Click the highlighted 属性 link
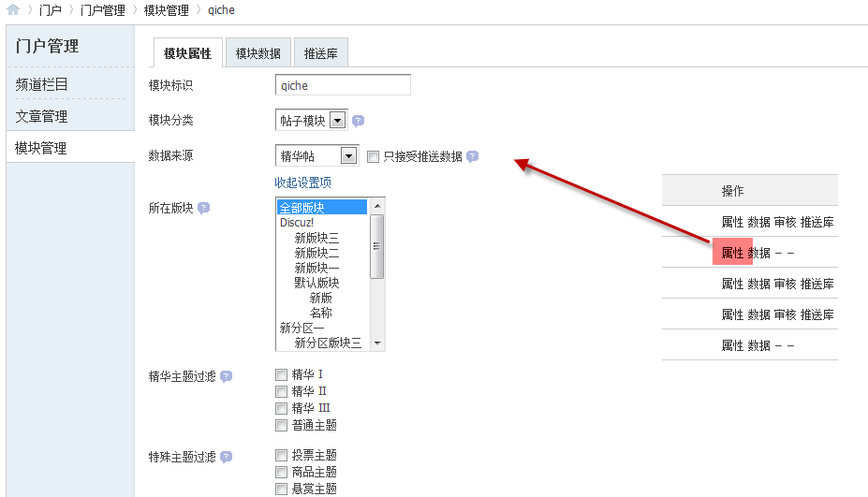This screenshot has height=497, width=868. coord(732,253)
